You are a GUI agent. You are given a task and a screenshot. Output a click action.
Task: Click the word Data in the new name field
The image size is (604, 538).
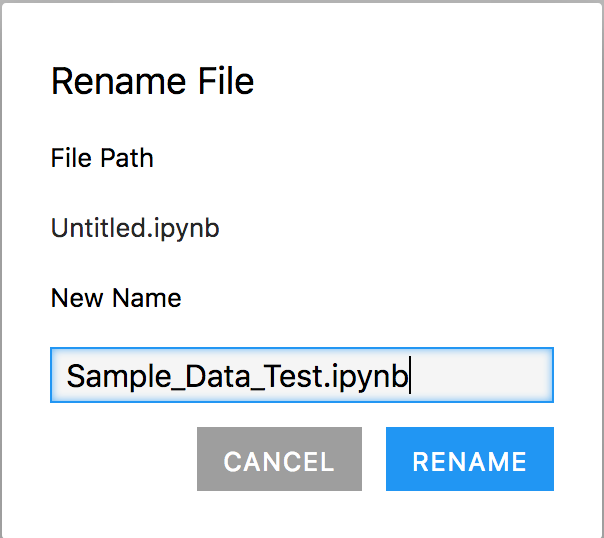218,376
